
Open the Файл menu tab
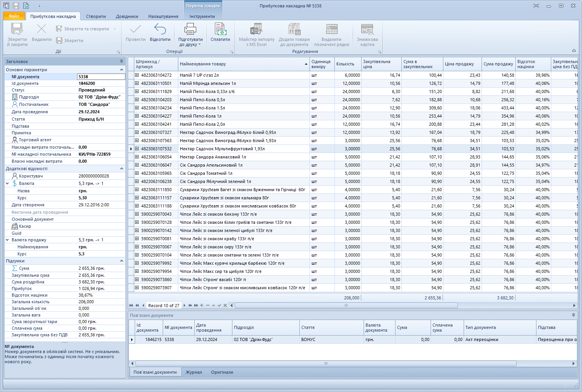click(14, 16)
